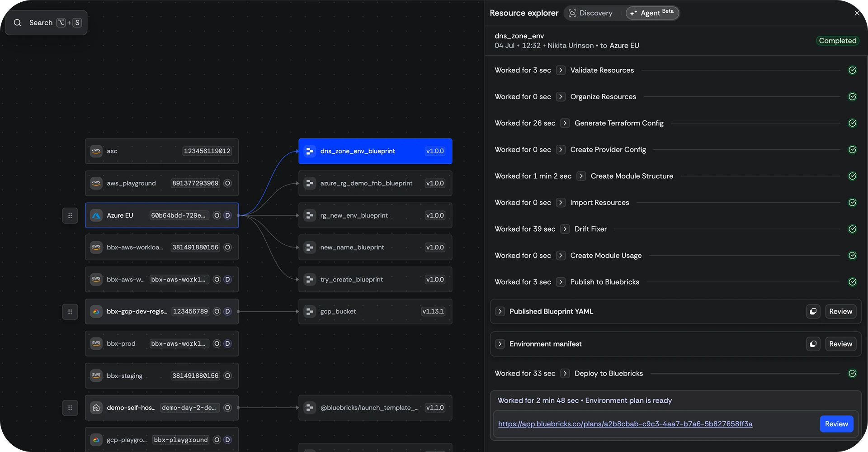Click the AWS icon on bbx-staging node
The image size is (868, 452).
[x=96, y=376]
